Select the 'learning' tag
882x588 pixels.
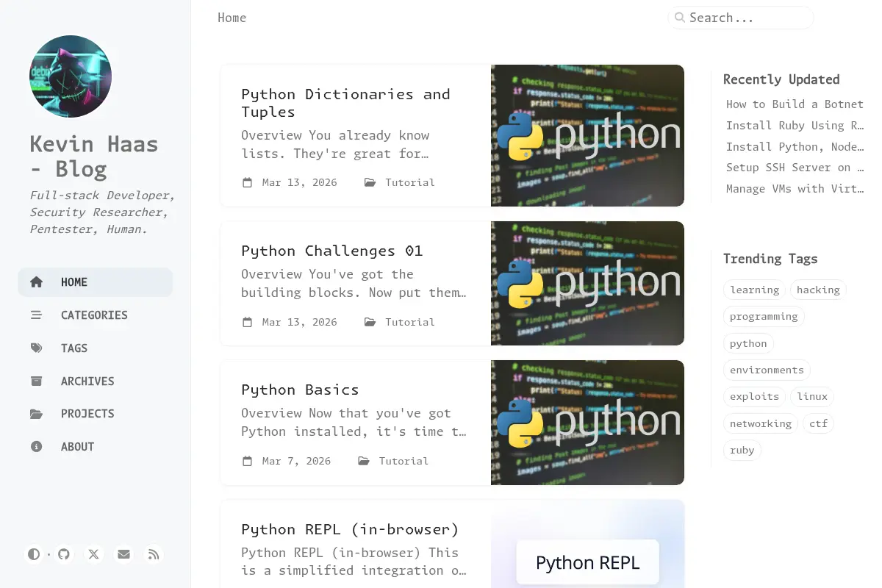click(754, 290)
